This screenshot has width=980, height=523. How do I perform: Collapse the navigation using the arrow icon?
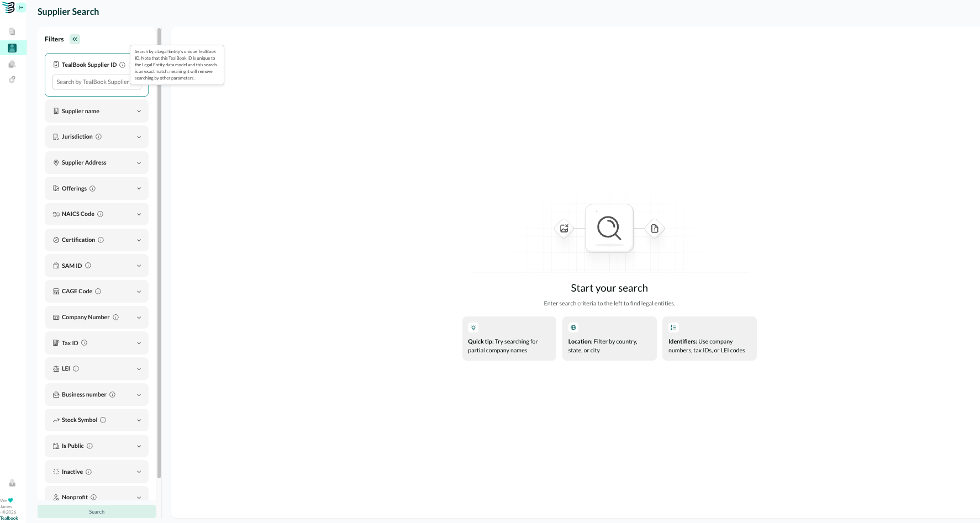21,8
